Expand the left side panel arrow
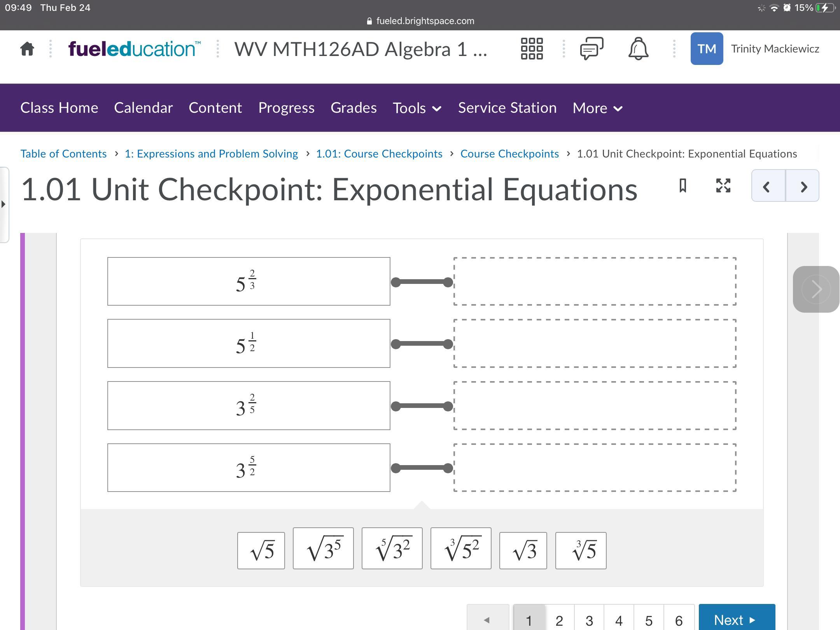The height and width of the screenshot is (630, 840). [3, 204]
